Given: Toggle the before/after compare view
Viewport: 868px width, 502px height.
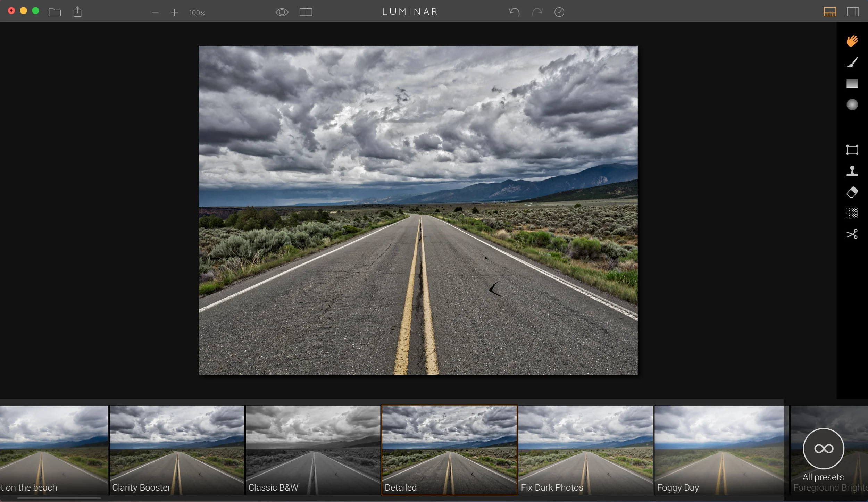Looking at the screenshot, I should coord(306,12).
